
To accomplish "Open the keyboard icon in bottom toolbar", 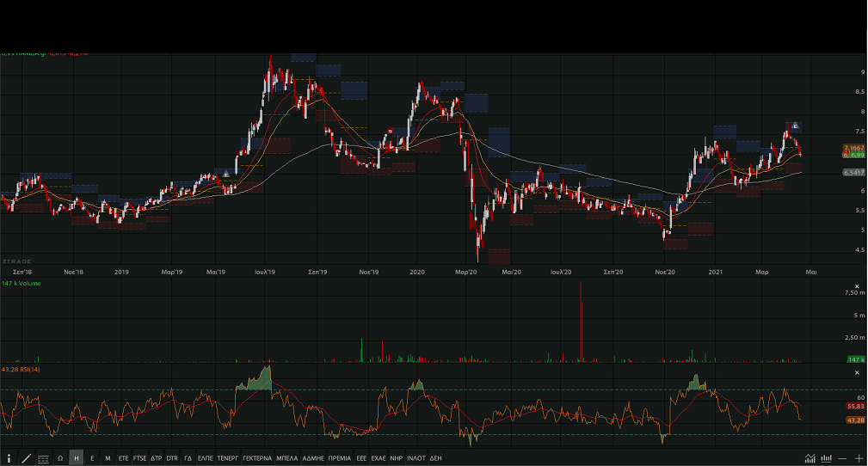I will coord(43,458).
